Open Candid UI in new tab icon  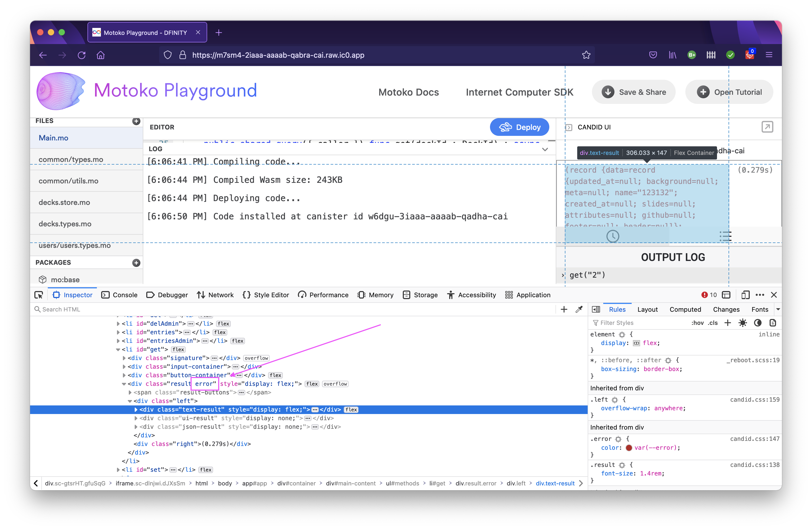tap(767, 127)
